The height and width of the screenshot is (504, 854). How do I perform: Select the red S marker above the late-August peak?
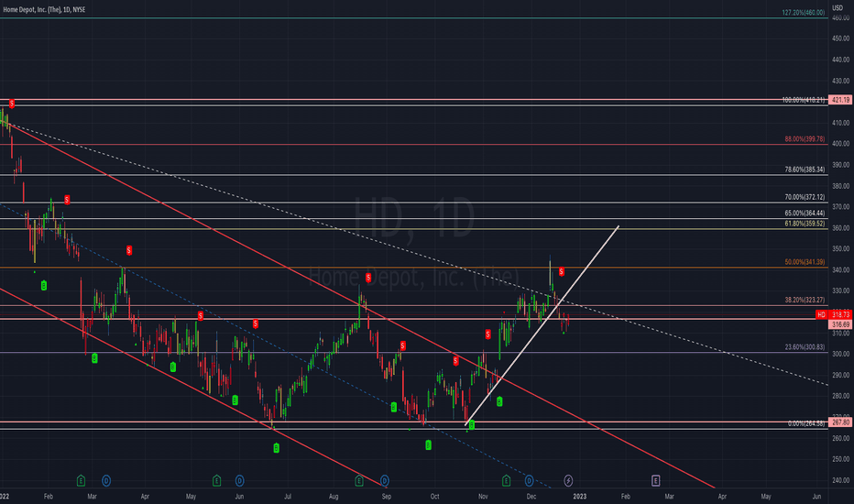pos(368,278)
